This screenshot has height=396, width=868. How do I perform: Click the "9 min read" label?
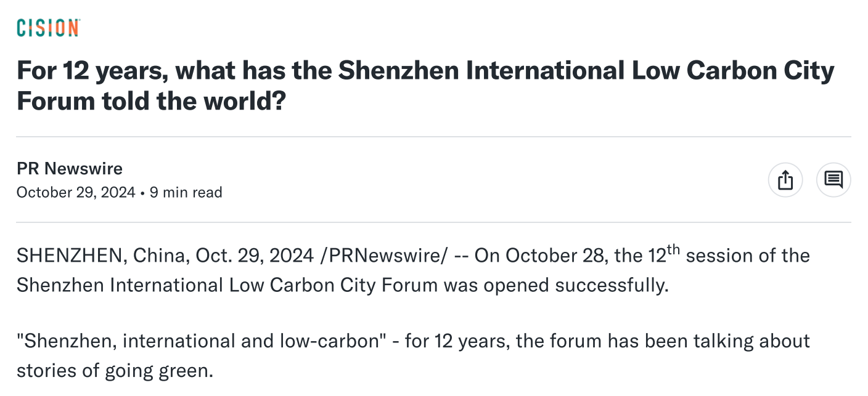(x=186, y=192)
